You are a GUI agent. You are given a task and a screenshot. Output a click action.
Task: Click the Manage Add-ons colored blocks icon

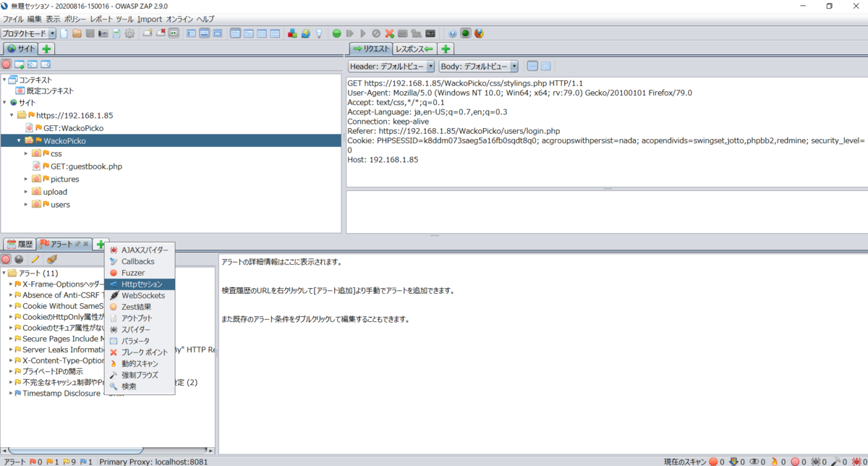[292, 33]
